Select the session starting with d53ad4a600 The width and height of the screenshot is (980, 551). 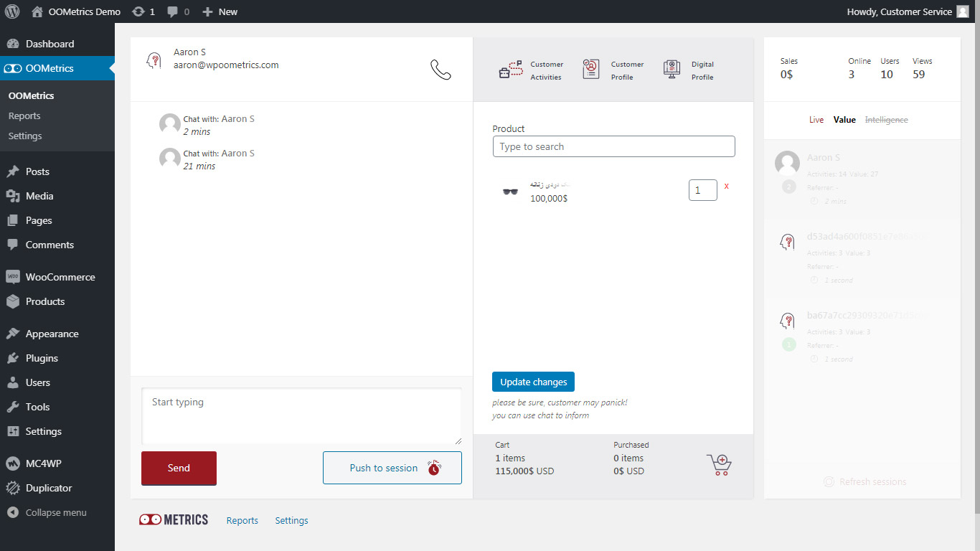(x=862, y=258)
